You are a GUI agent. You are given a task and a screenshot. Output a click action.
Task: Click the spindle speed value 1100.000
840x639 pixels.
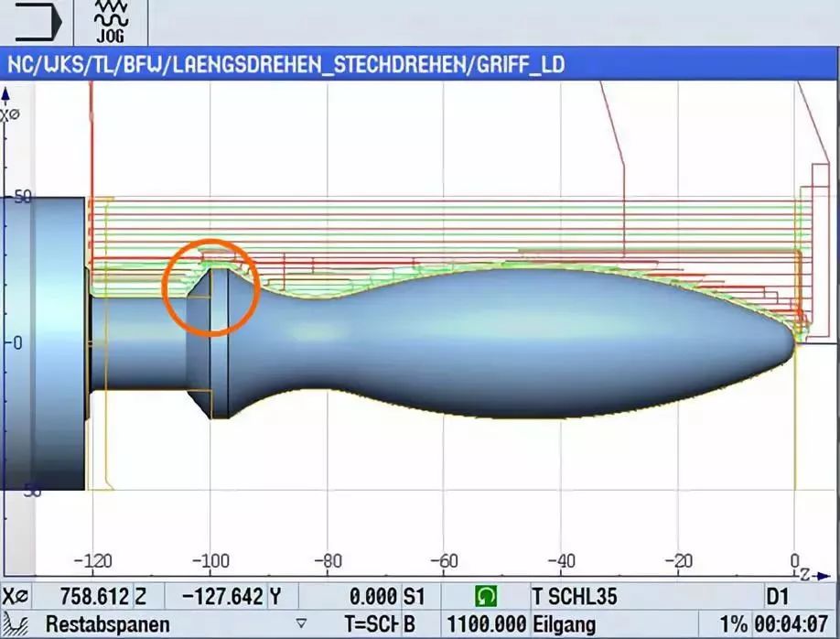pyautogui.click(x=486, y=624)
